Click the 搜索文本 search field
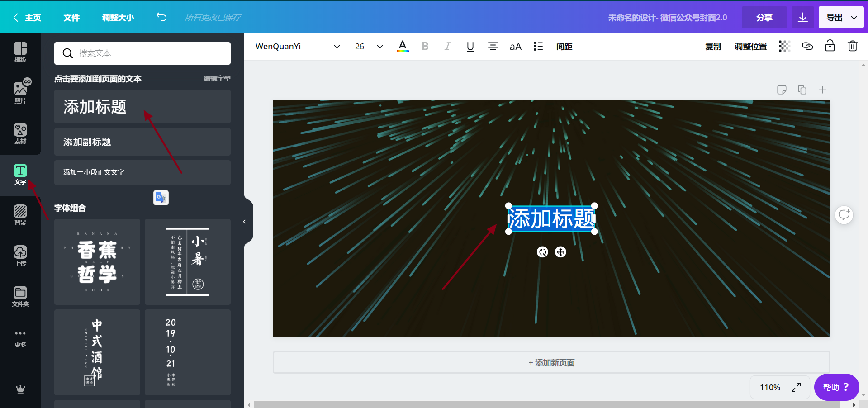 tap(142, 53)
